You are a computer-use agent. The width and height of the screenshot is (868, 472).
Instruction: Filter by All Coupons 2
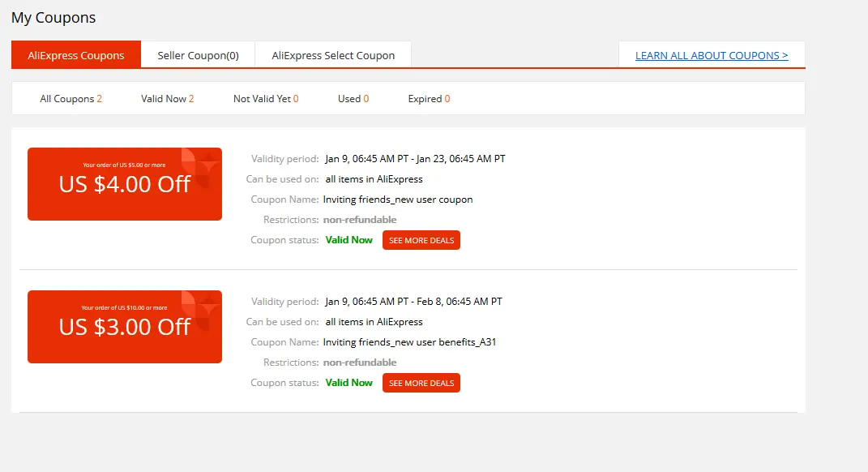coord(71,99)
